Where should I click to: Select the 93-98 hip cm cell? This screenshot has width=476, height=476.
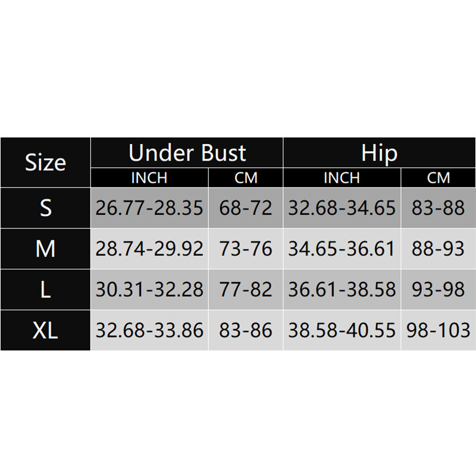click(439, 289)
